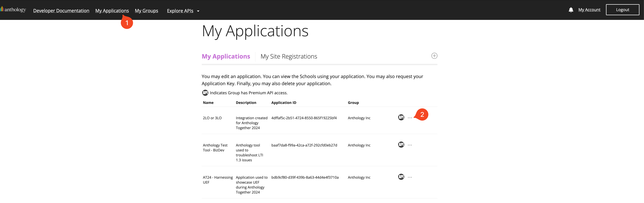Go to My Applications in top navigation

[x=112, y=11]
